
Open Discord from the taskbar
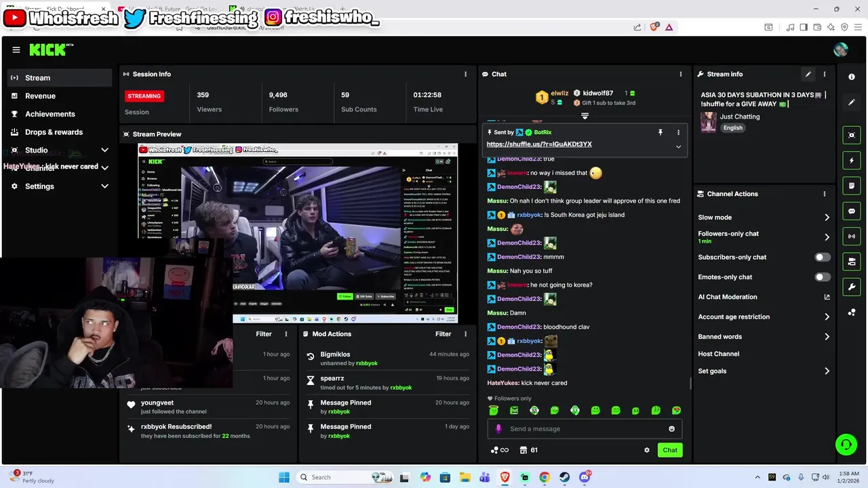click(585, 477)
